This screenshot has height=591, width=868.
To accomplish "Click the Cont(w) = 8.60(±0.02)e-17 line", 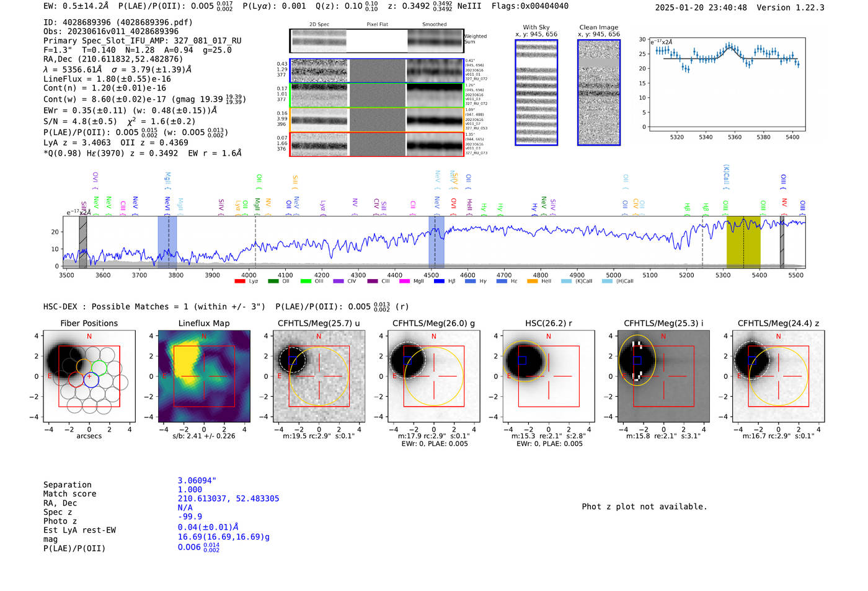I will (144, 99).
